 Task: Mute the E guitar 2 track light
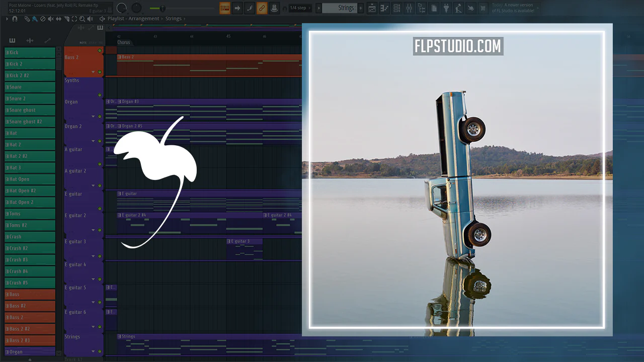pyautogui.click(x=100, y=230)
